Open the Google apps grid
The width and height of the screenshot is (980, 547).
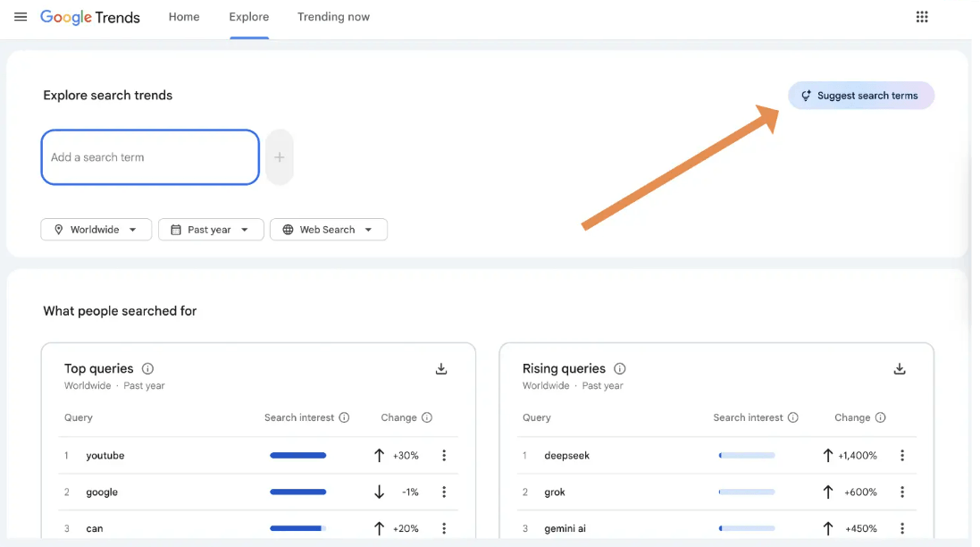coord(922,17)
